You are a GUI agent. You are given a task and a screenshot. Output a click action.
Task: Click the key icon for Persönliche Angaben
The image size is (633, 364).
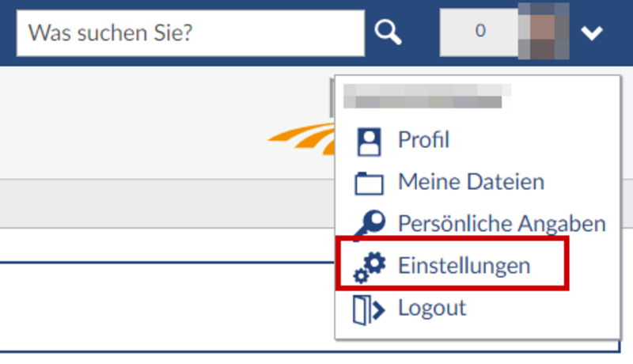click(x=370, y=225)
